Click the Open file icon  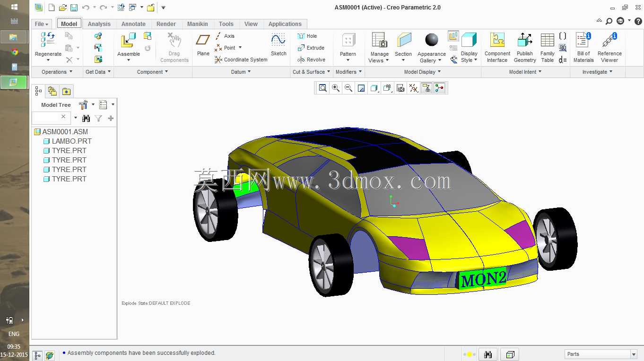click(62, 8)
